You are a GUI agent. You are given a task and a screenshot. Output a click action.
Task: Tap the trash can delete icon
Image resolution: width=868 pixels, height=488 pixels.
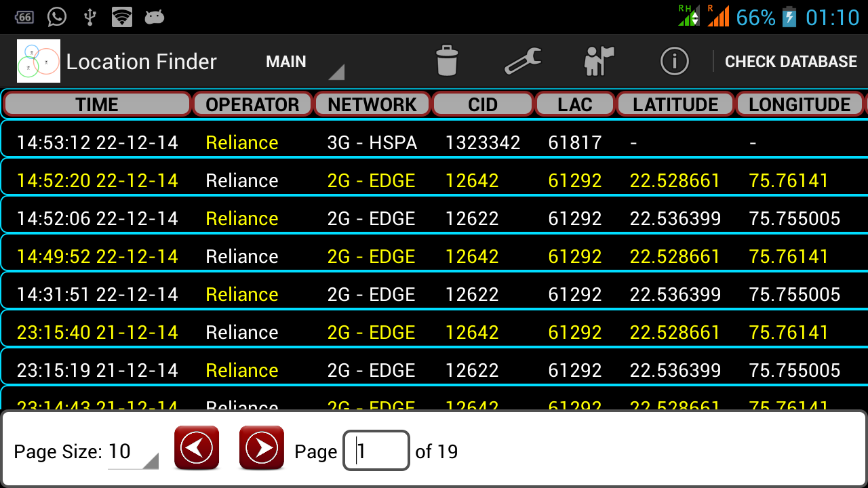[x=447, y=61]
